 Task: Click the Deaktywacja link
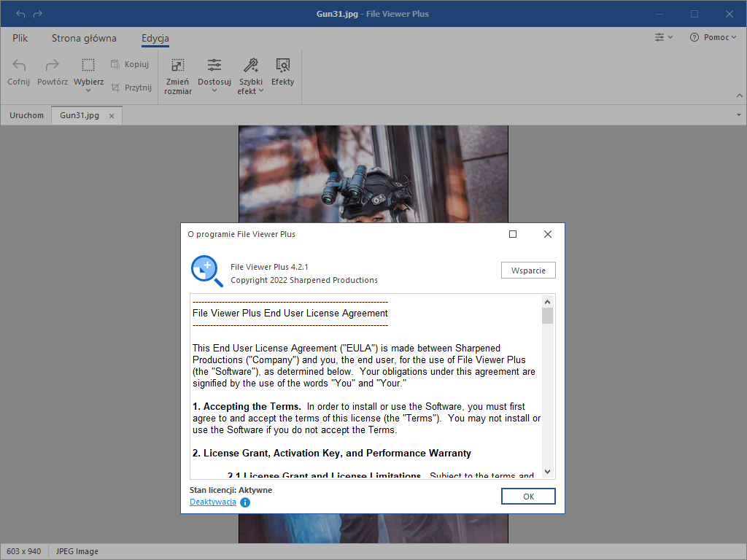tap(213, 502)
